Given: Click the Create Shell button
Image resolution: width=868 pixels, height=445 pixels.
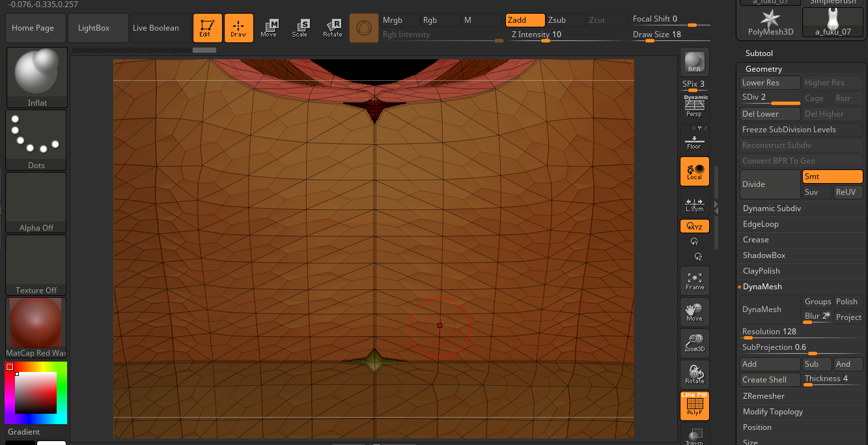Looking at the screenshot, I should pyautogui.click(x=770, y=380).
